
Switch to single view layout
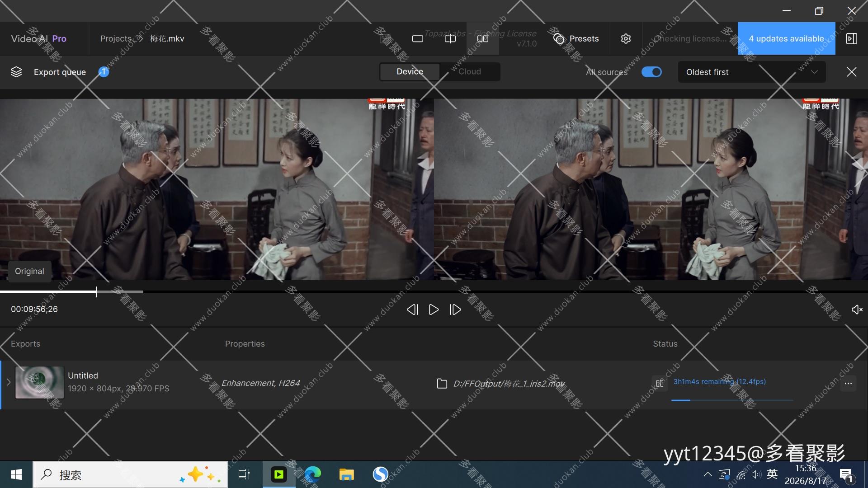click(418, 39)
